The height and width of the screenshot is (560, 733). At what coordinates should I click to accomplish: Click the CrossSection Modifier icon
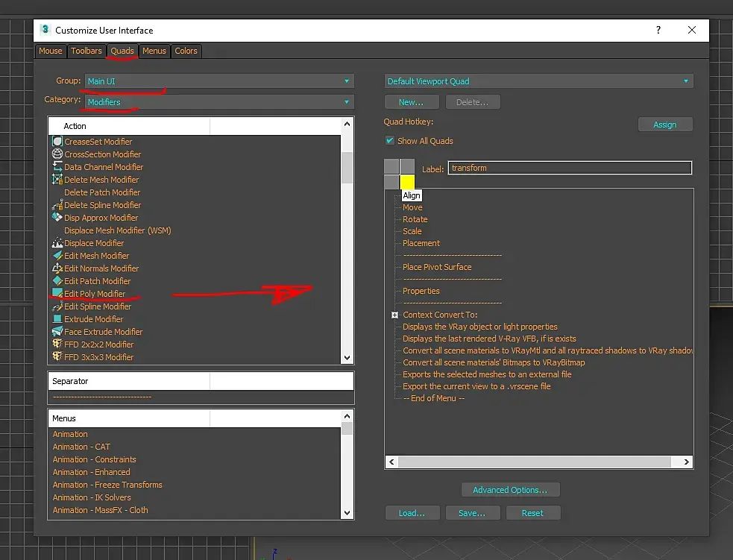coord(57,154)
